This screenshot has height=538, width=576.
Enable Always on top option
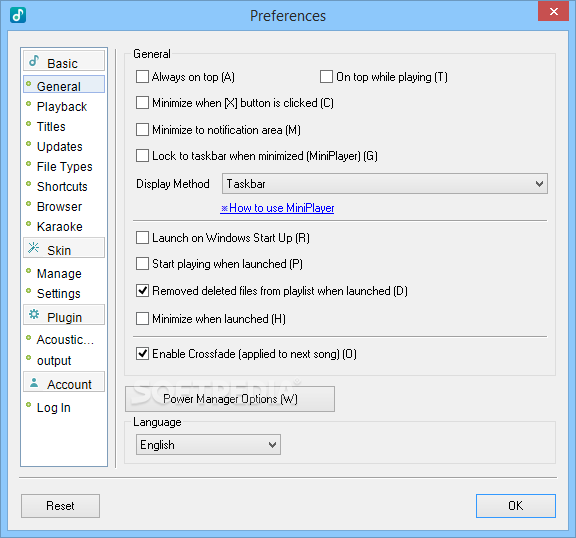pyautogui.click(x=142, y=77)
